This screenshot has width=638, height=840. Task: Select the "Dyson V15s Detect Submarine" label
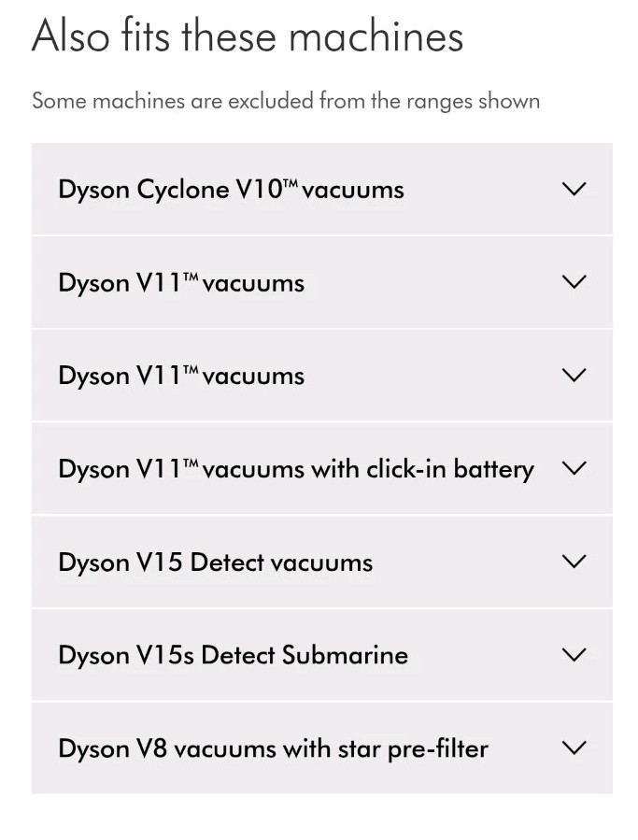(x=233, y=655)
